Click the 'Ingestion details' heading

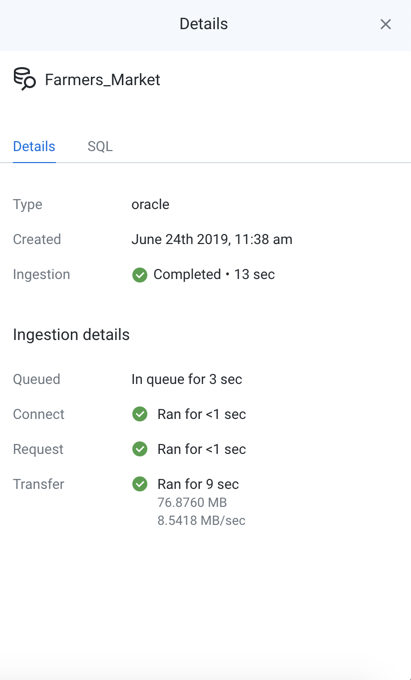(x=71, y=335)
